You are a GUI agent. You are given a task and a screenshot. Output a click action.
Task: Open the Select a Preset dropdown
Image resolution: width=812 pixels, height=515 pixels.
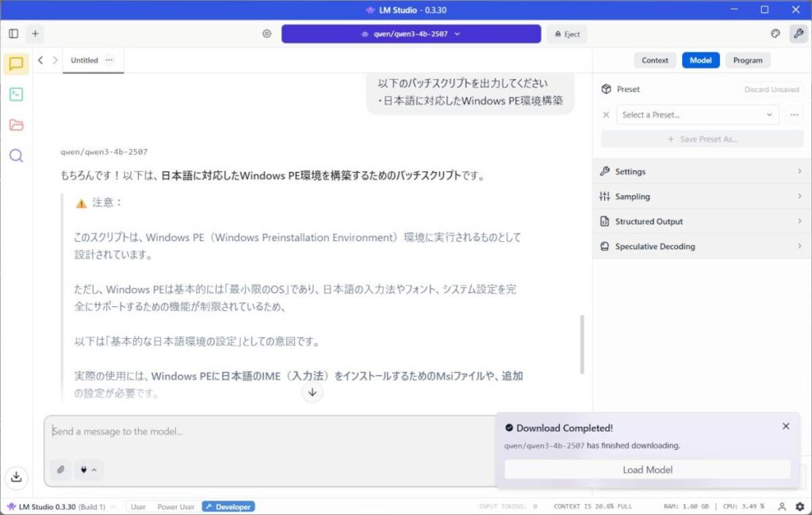697,115
